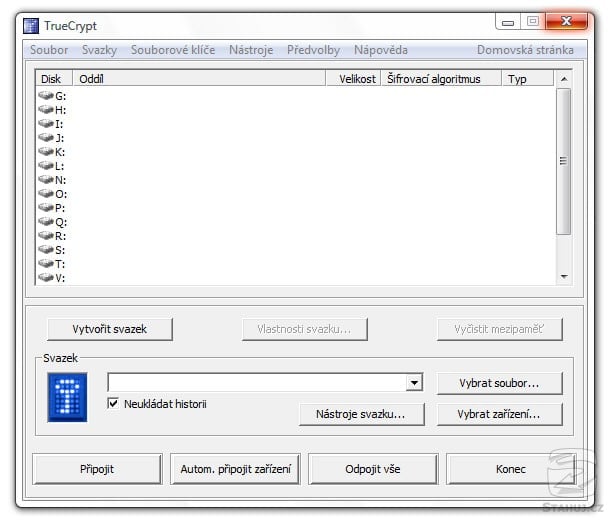
Task: Click the Nástroje svazku... button
Action: coord(361,414)
